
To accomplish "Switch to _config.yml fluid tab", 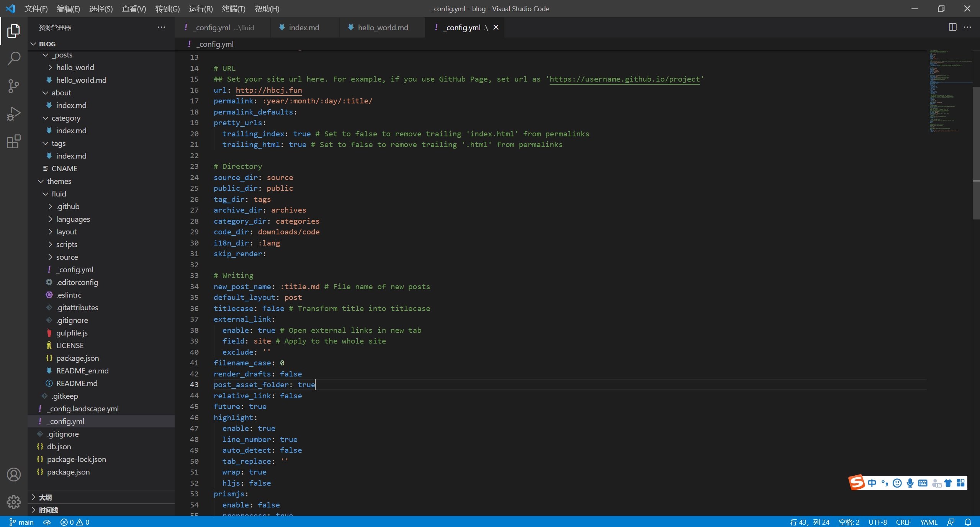I will [x=223, y=27].
